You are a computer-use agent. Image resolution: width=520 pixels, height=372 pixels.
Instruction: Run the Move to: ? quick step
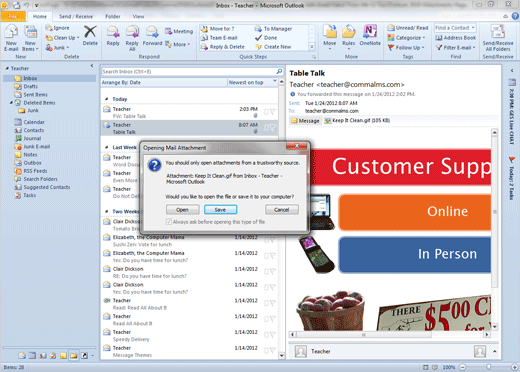tap(218, 29)
